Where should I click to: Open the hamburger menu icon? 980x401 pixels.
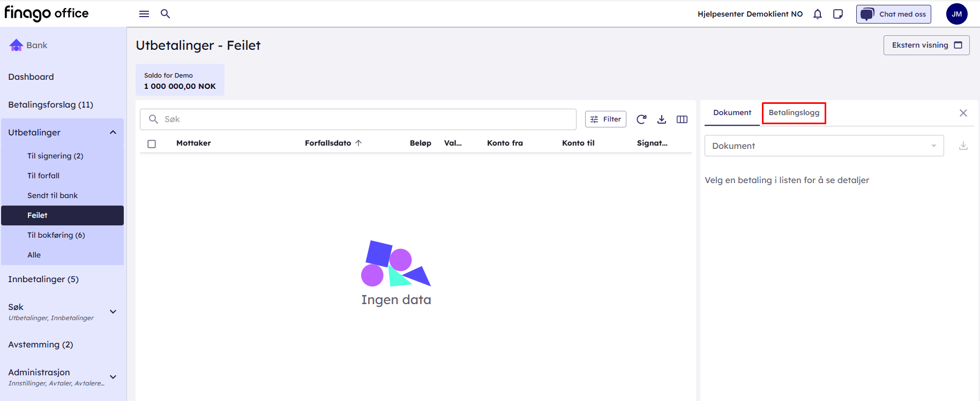(x=144, y=14)
